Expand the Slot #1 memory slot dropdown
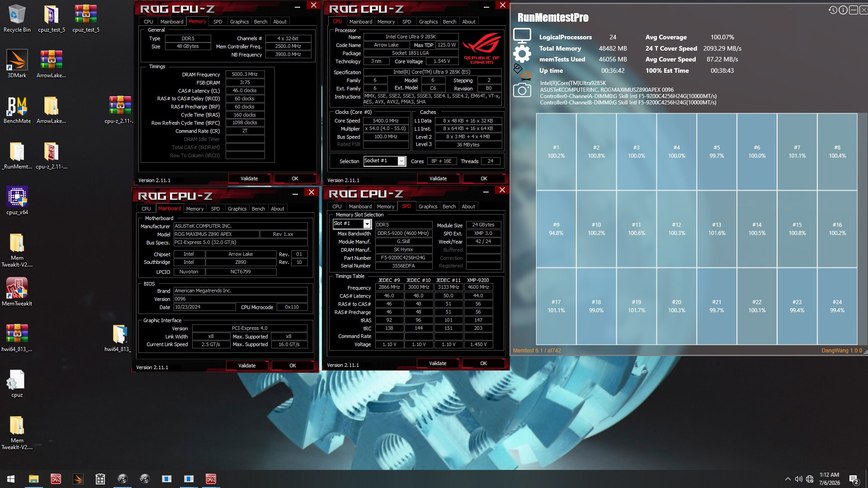Viewport: 868px width, 488px height. (x=367, y=224)
